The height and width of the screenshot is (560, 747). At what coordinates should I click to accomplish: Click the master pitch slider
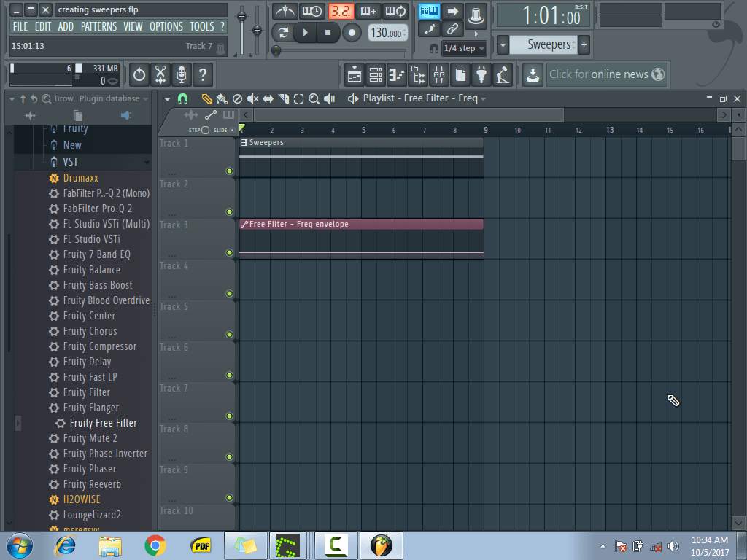point(258,31)
